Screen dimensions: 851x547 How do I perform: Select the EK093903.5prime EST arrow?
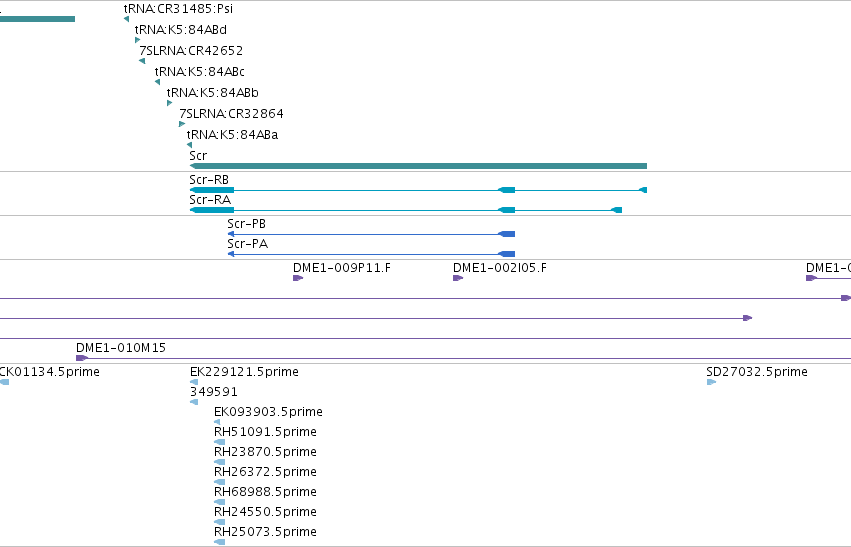coord(217,422)
